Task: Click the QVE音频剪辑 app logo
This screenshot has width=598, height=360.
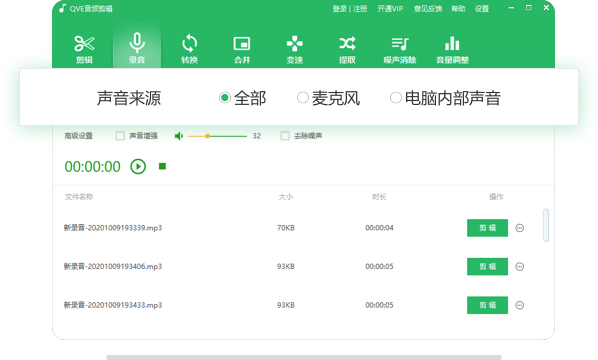Action: pyautogui.click(x=63, y=8)
